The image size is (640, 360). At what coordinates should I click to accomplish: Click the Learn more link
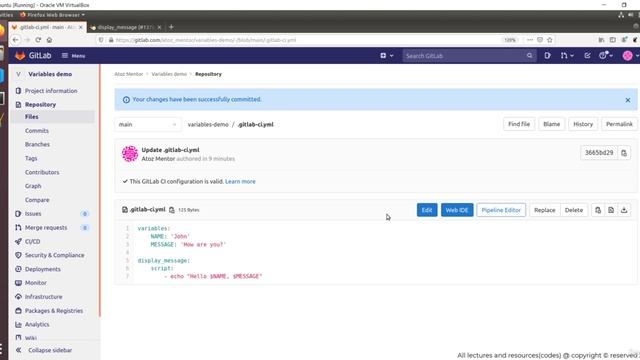240,182
